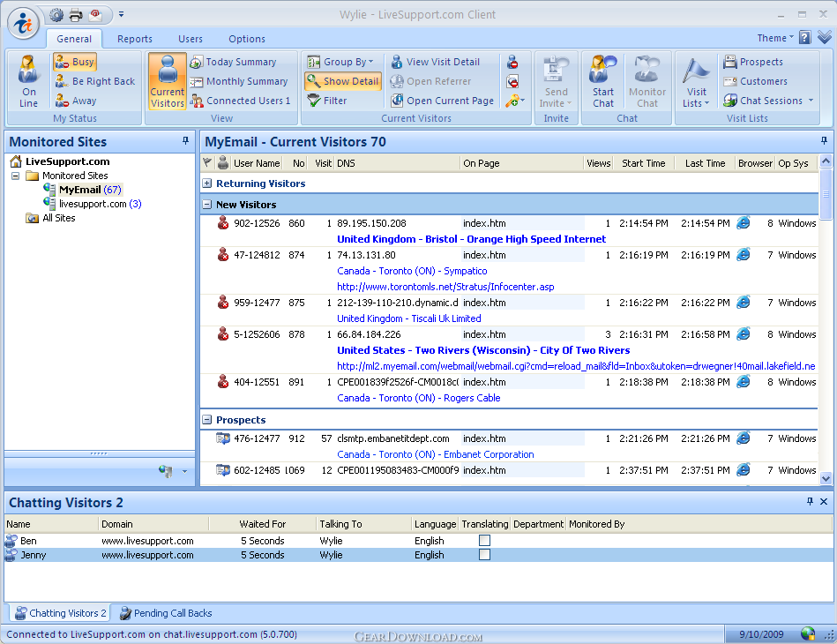Image resolution: width=837 pixels, height=644 pixels.
Task: Open the Group By dropdown
Action: pos(340,62)
